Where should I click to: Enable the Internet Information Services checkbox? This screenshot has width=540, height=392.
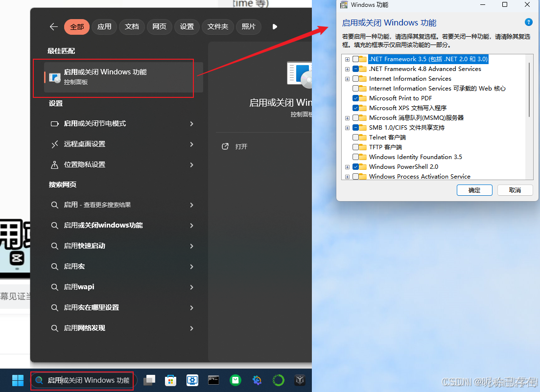[355, 79]
